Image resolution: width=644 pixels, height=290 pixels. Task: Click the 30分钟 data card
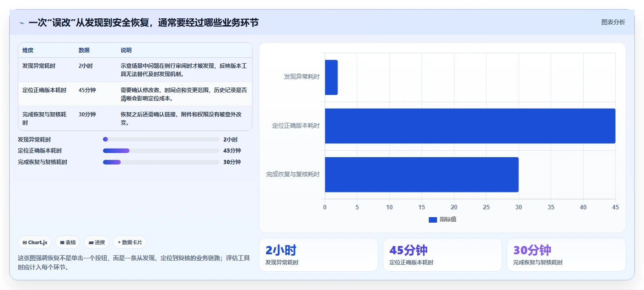click(x=566, y=255)
